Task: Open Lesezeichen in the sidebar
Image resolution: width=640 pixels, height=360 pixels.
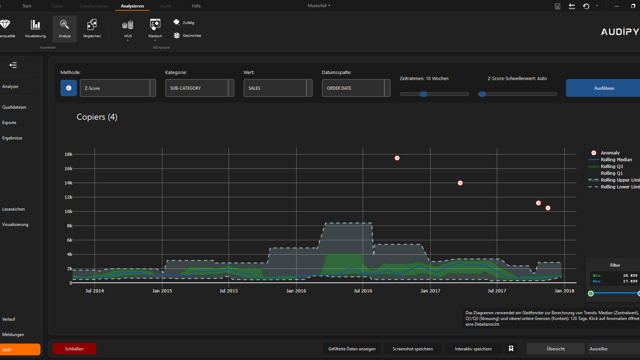Action: pos(13,209)
